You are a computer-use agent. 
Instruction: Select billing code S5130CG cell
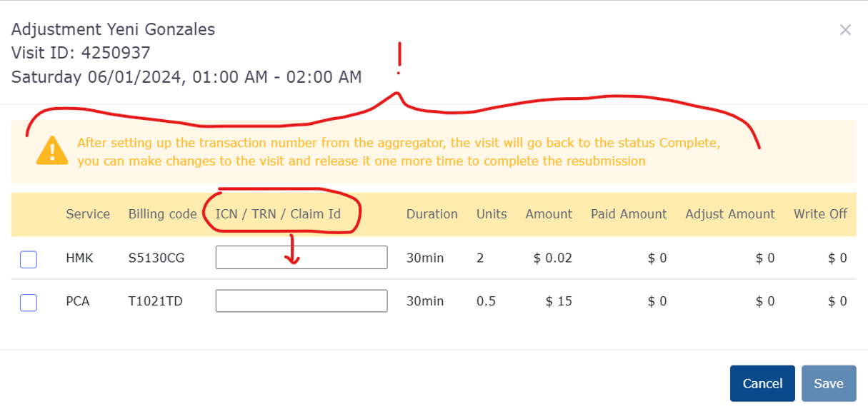point(156,258)
